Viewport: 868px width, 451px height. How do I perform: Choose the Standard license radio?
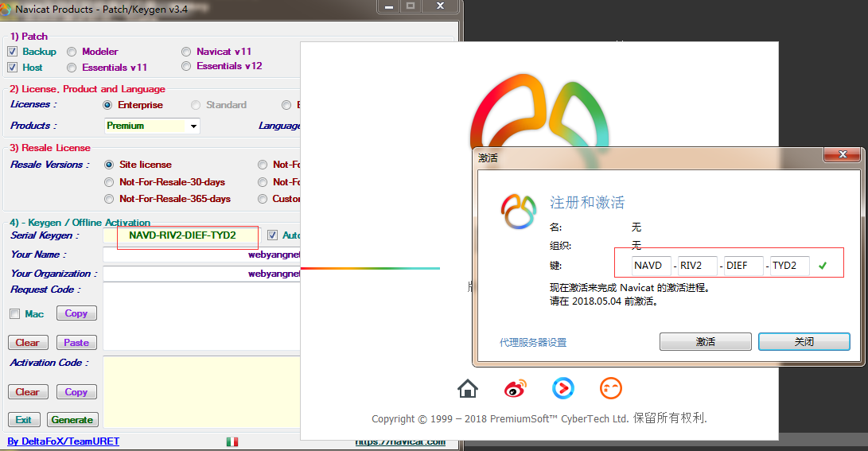[x=196, y=105]
